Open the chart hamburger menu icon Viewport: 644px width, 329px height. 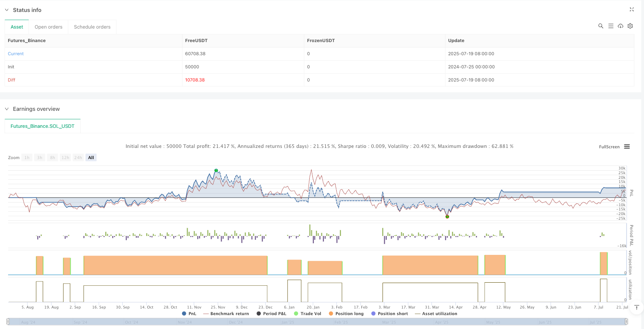627,147
